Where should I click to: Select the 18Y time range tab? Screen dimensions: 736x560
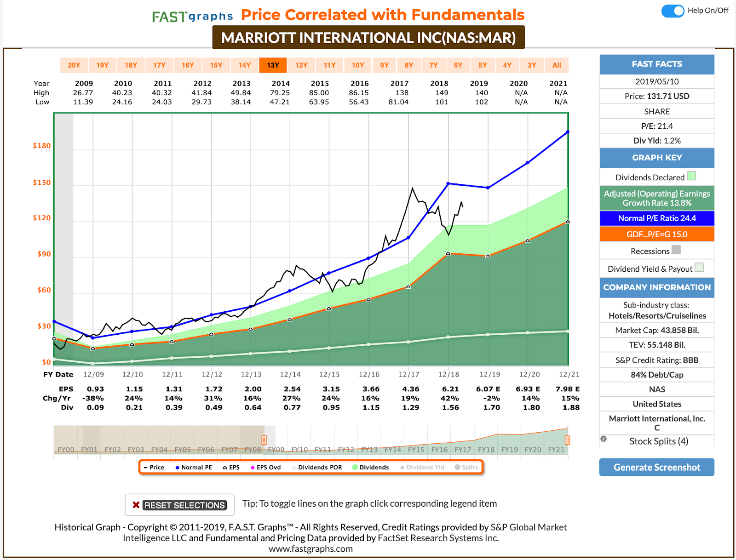coord(131,65)
